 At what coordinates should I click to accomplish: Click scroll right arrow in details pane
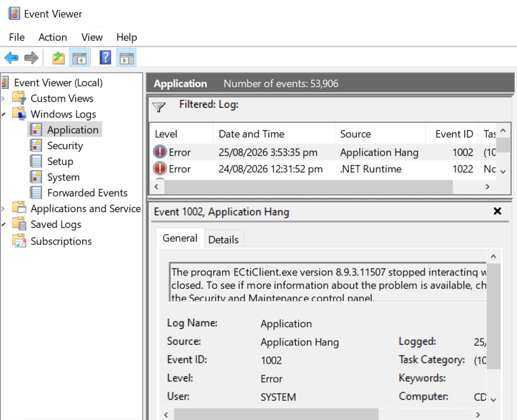point(478,415)
